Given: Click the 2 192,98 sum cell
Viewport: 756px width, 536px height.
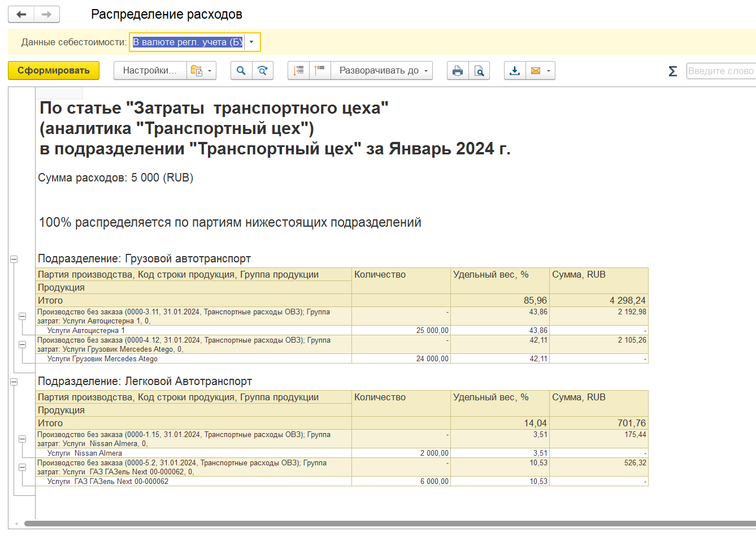Looking at the screenshot, I should click(x=599, y=316).
